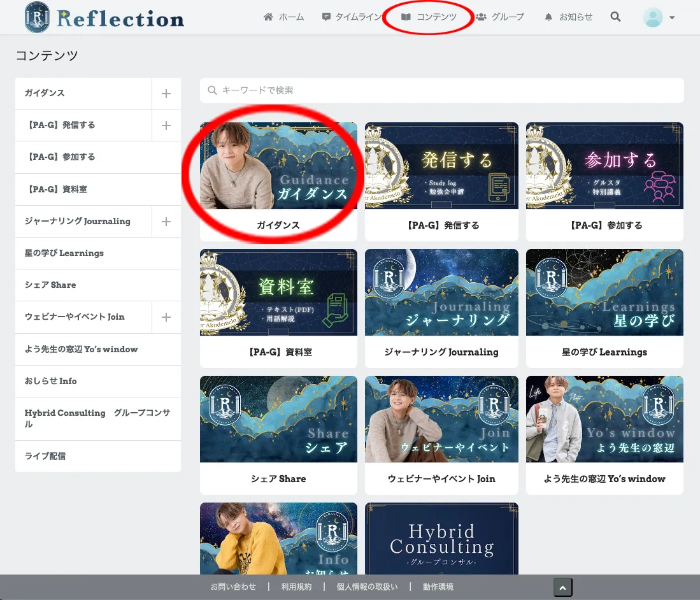Expand 【PA-G】発信する sidebar section
The image size is (700, 600).
166,125
